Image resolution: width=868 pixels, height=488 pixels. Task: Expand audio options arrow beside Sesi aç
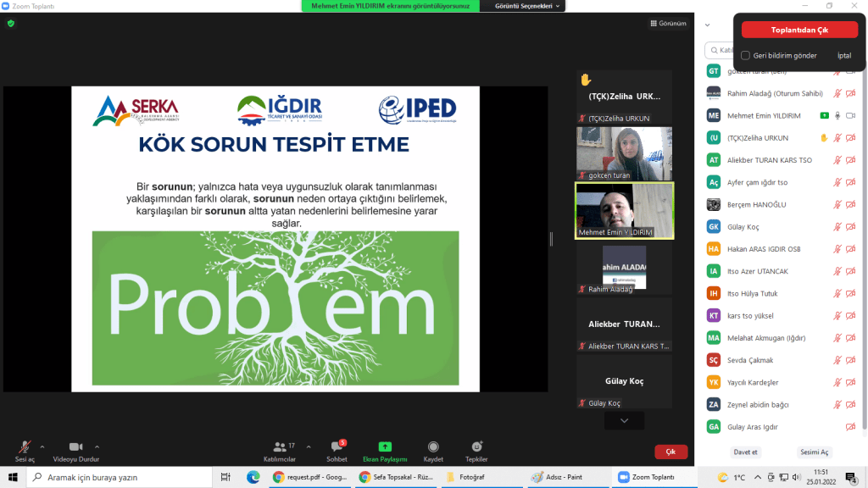tap(42, 446)
